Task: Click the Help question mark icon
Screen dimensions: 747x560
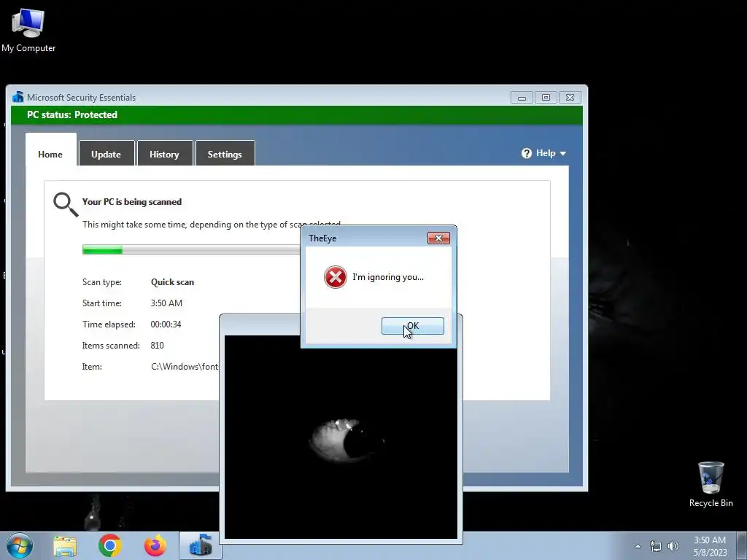Action: 527,153
